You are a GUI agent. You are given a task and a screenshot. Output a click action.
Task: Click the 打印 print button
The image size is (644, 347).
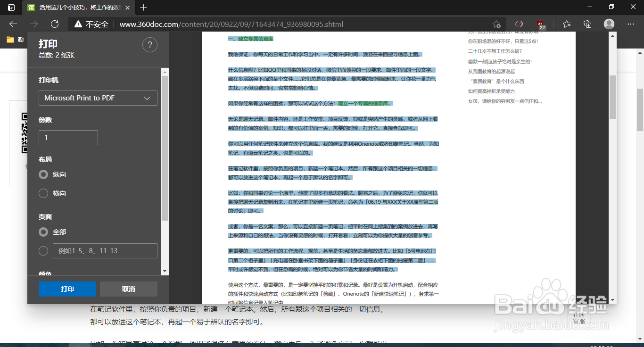67,289
